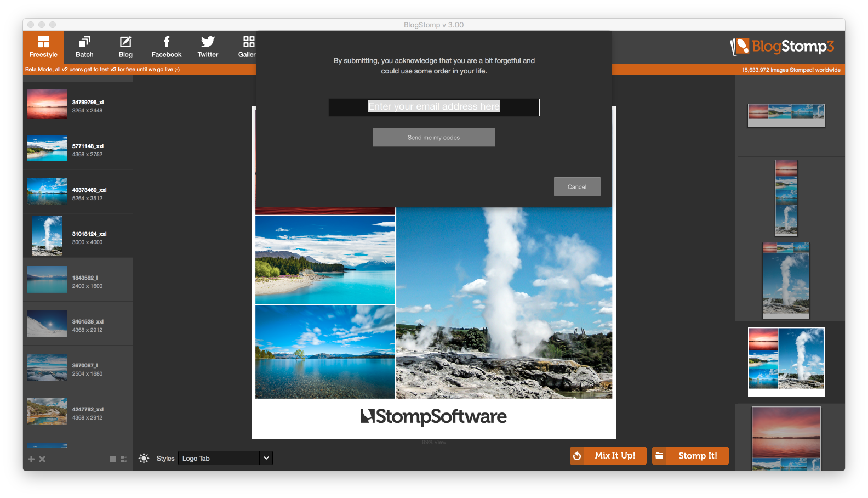Click the "2504 x 1680" dimensions text
The width and height of the screenshot is (868, 498).
pyautogui.click(x=87, y=374)
